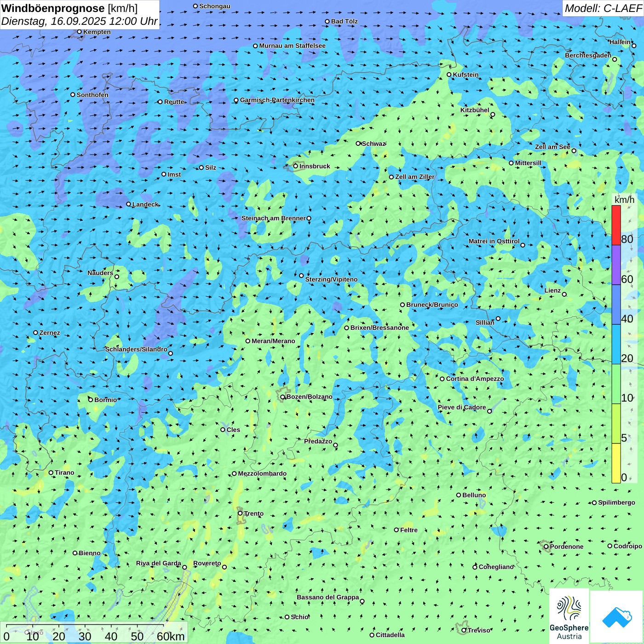The image size is (644, 644).
Task: Select the Sterzing/Vipiteno label
Action: pyautogui.click(x=331, y=279)
